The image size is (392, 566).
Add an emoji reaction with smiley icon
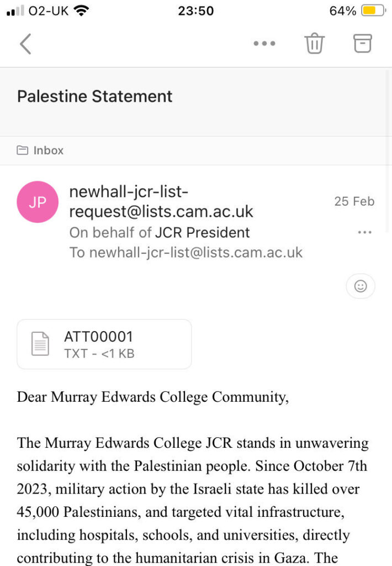[360, 286]
